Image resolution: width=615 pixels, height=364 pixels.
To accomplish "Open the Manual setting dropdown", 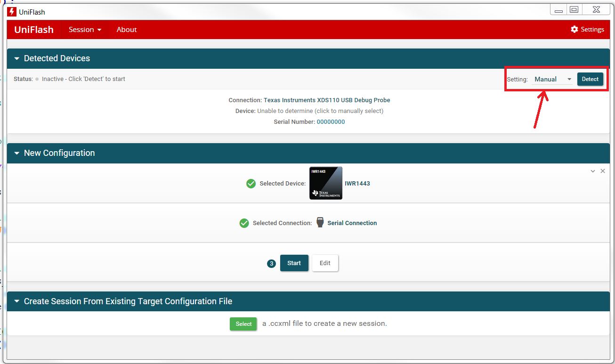I will [553, 79].
